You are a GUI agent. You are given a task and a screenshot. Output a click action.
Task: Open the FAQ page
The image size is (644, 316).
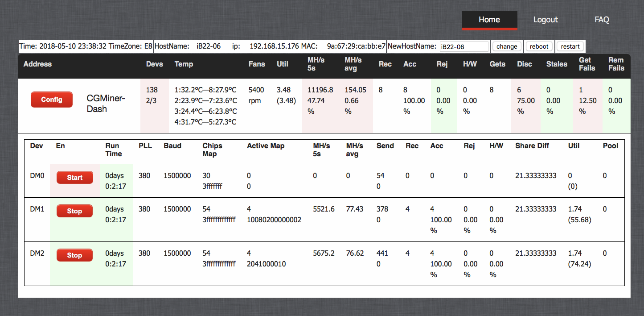pos(602,20)
